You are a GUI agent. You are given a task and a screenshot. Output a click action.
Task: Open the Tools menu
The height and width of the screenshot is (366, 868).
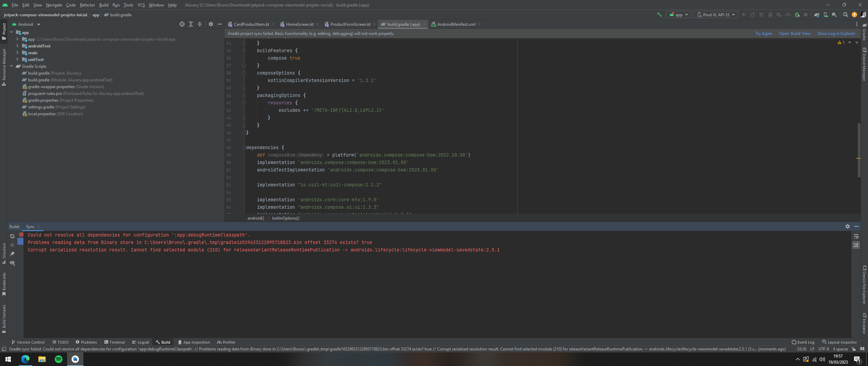pos(128,5)
